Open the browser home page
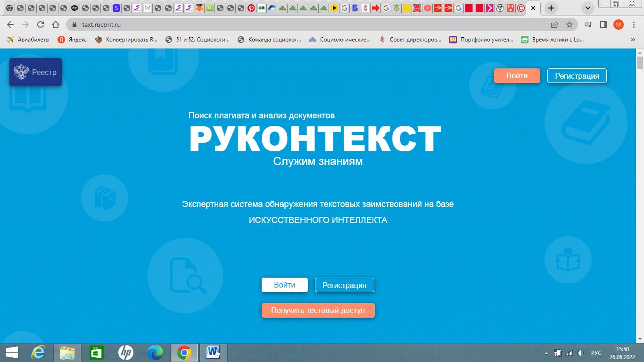644x362 pixels. [x=56, y=25]
